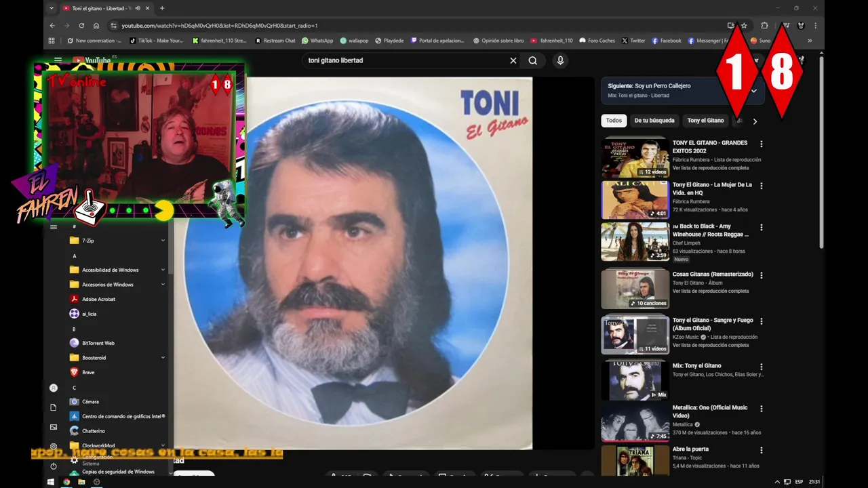This screenshot has width=868, height=488.
Task: Open options menu for Metallica: One video
Action: click(x=762, y=409)
